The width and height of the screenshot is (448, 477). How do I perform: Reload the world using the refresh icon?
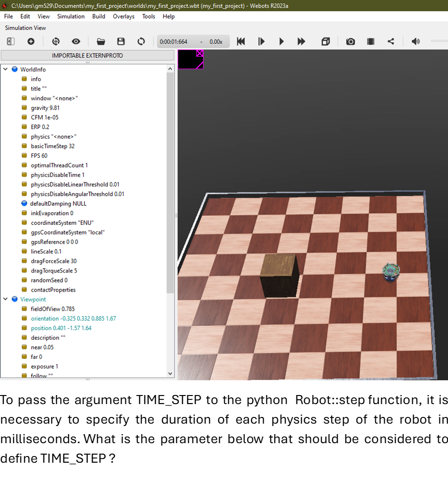click(x=141, y=41)
